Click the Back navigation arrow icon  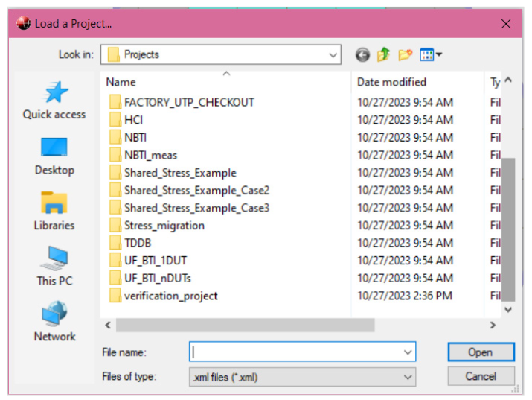pos(362,54)
